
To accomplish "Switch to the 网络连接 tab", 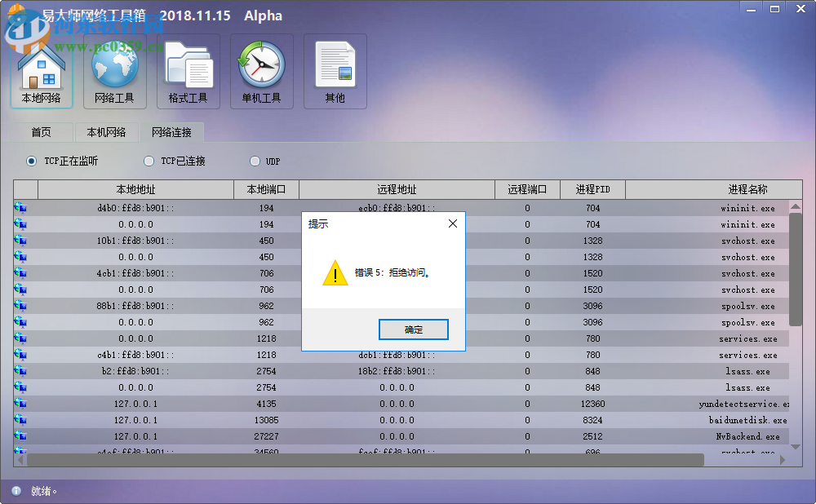I will pyautogui.click(x=173, y=131).
